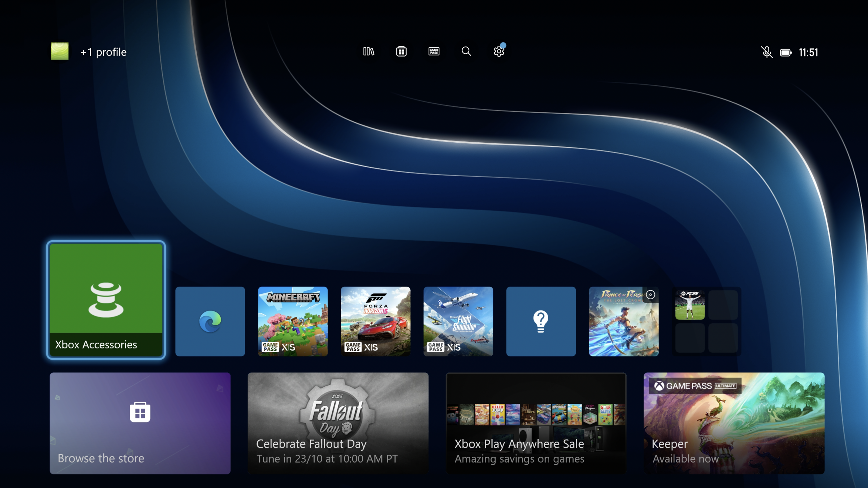Open the lightbulb Tips tile

(x=541, y=321)
